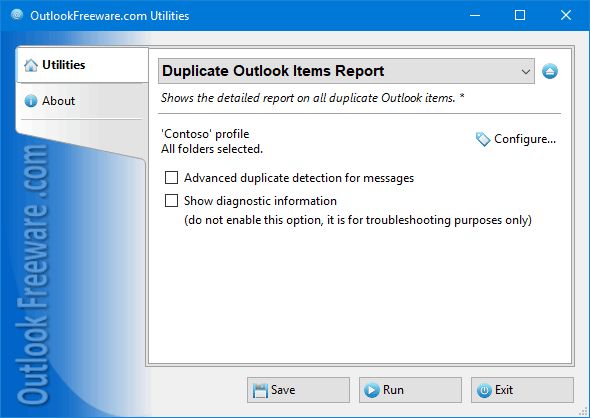
Task: Click the Save button label
Action: pyautogui.click(x=283, y=390)
